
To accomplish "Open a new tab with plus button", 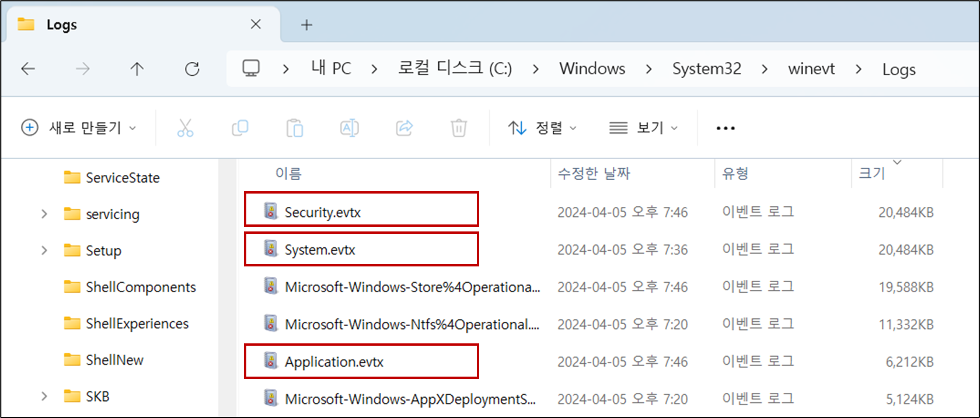I will [x=306, y=25].
